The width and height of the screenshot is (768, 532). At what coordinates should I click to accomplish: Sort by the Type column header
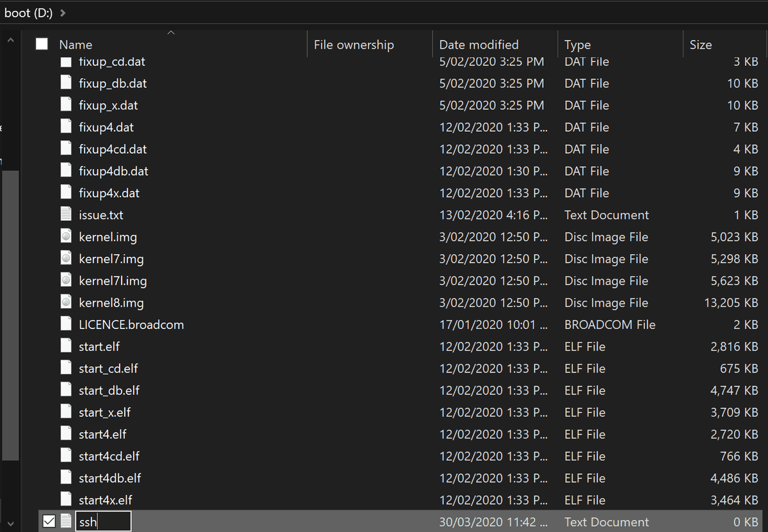(x=577, y=45)
